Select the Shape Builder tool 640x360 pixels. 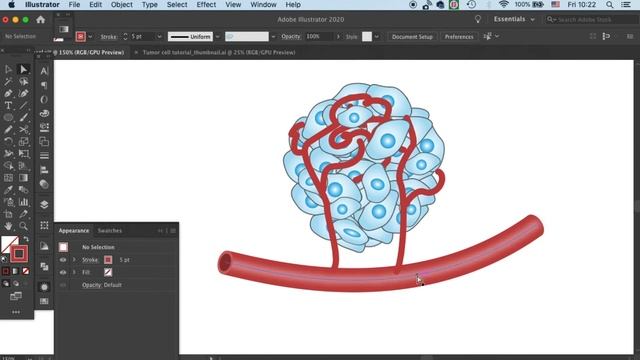pyautogui.click(x=8, y=166)
